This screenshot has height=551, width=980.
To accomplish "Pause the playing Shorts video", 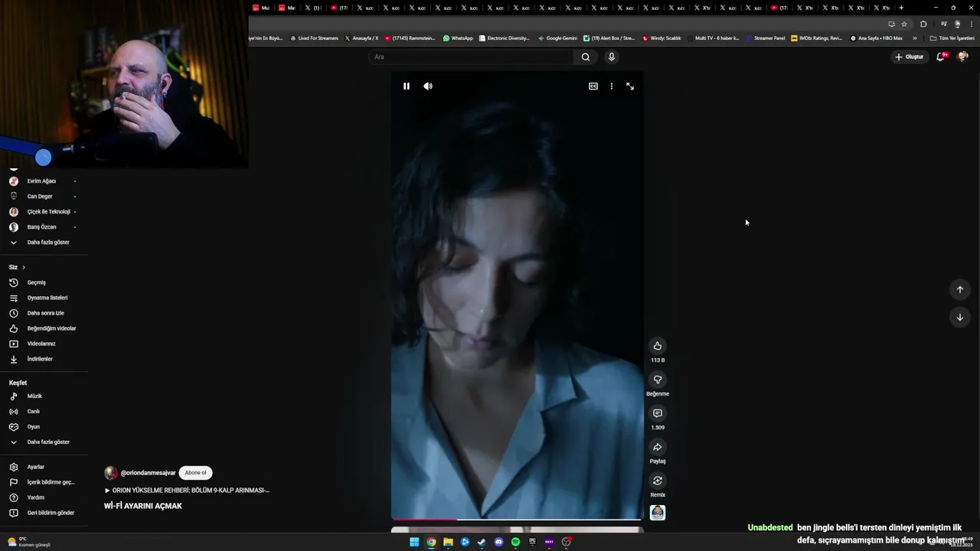I will 407,86.
